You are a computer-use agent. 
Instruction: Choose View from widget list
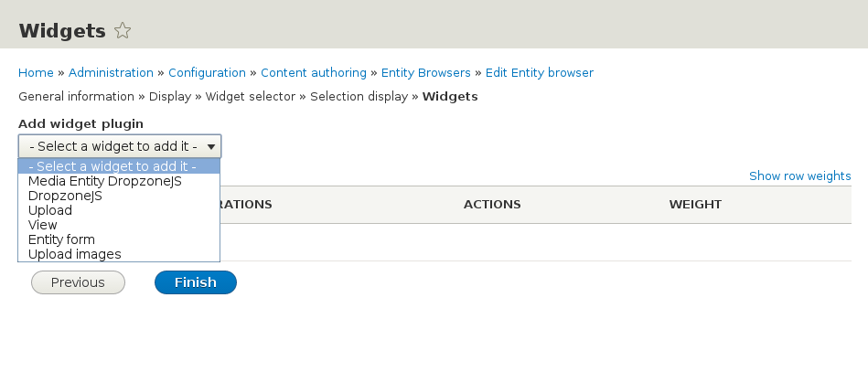[43, 225]
